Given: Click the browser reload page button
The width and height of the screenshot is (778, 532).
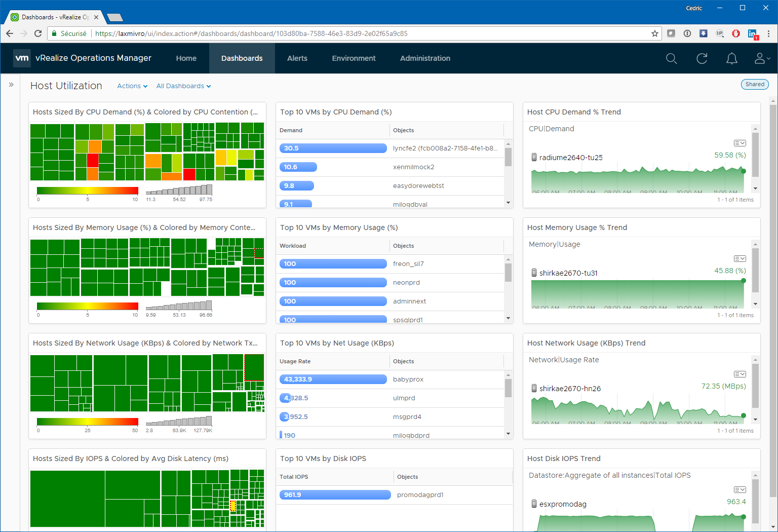Looking at the screenshot, I should coord(38,33).
